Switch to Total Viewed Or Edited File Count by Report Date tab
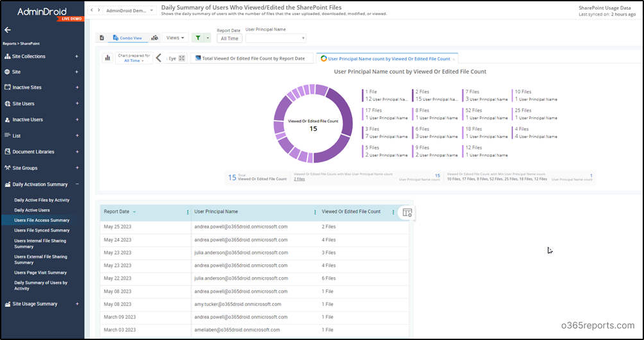 point(251,58)
